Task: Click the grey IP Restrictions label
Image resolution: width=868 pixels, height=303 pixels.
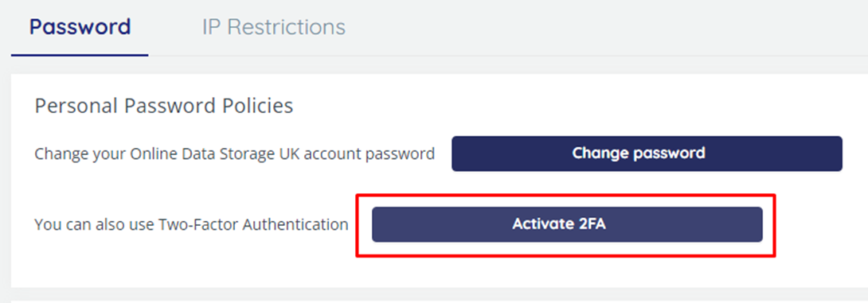Action: 273,26
